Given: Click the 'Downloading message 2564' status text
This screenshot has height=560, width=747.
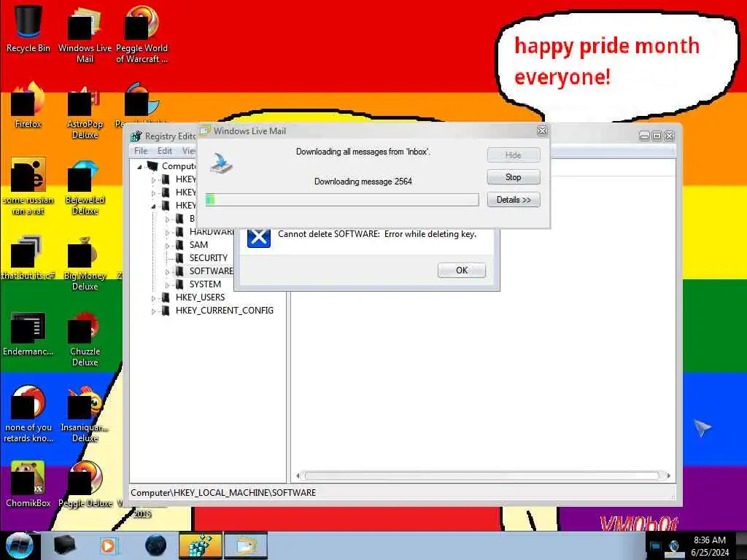Looking at the screenshot, I should tap(363, 182).
